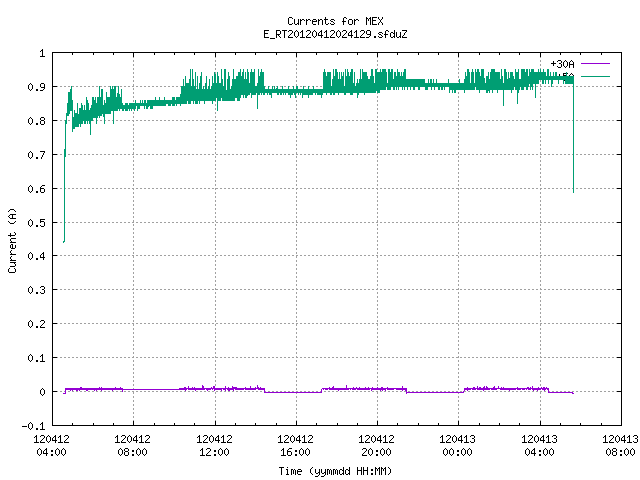This screenshot has height=480, width=640.
Task: Click the x-axis label "120413 08:00"
Action: click(620, 445)
